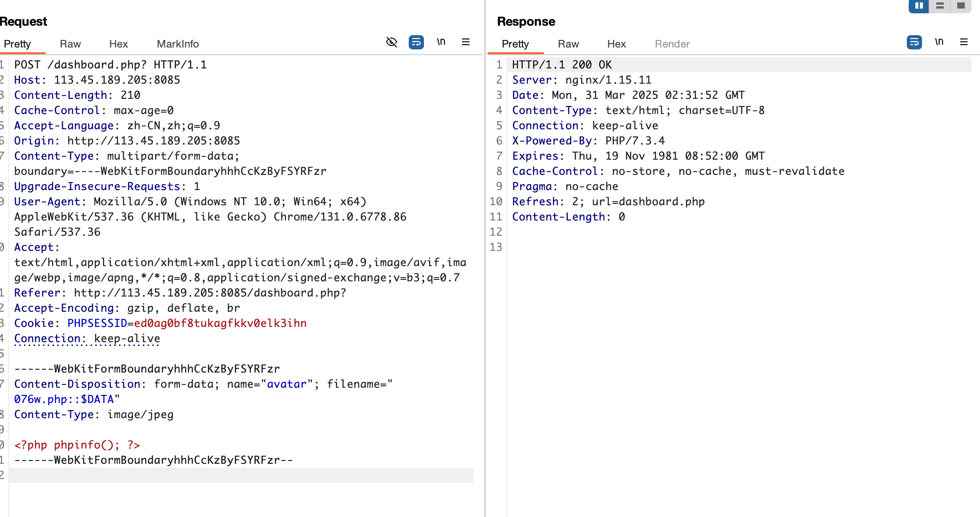Click the Render tab in Response
This screenshot has width=980, height=517.
(x=672, y=44)
